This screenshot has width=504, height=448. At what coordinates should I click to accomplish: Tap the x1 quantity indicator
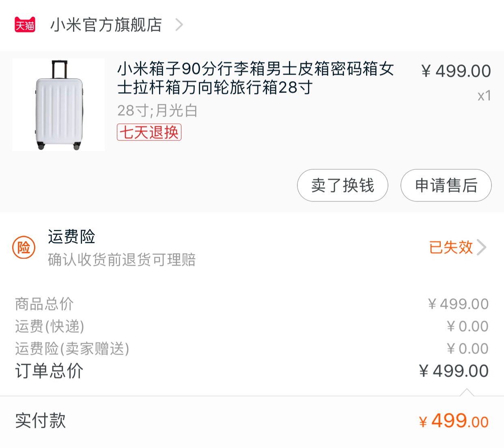click(484, 96)
